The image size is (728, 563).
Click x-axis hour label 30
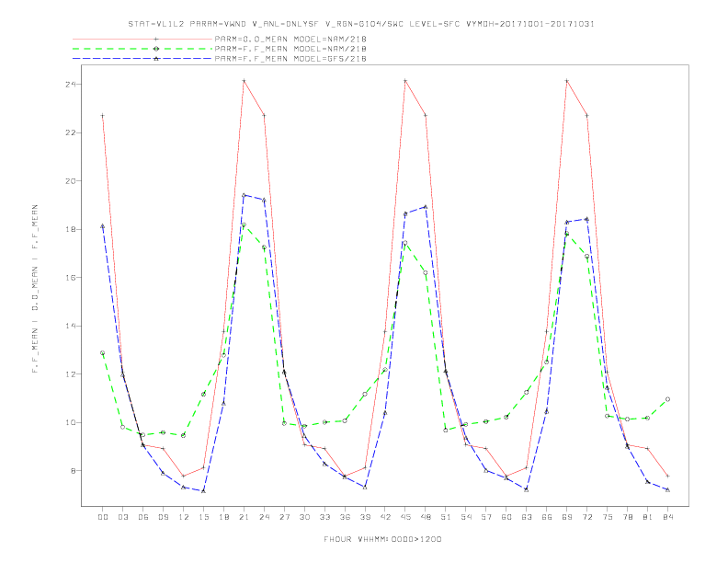[x=304, y=517]
